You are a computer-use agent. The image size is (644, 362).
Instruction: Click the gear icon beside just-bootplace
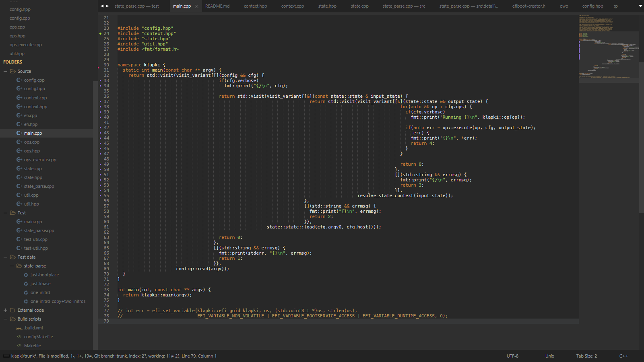pos(26,275)
